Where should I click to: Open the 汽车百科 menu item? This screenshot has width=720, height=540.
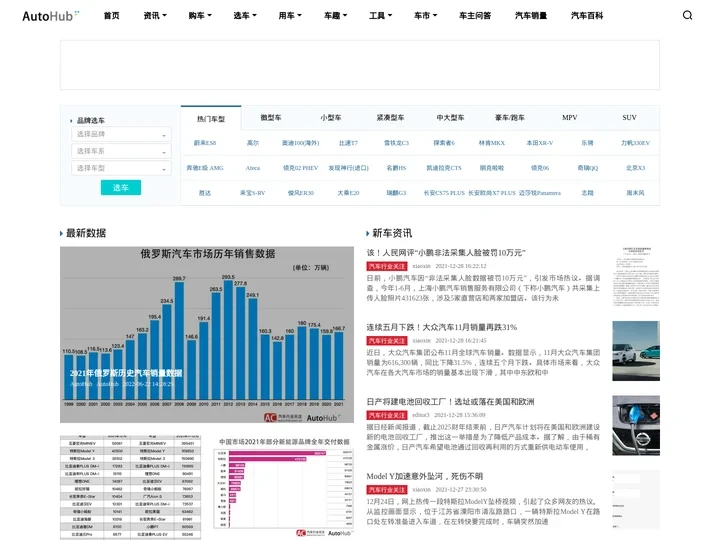[587, 16]
